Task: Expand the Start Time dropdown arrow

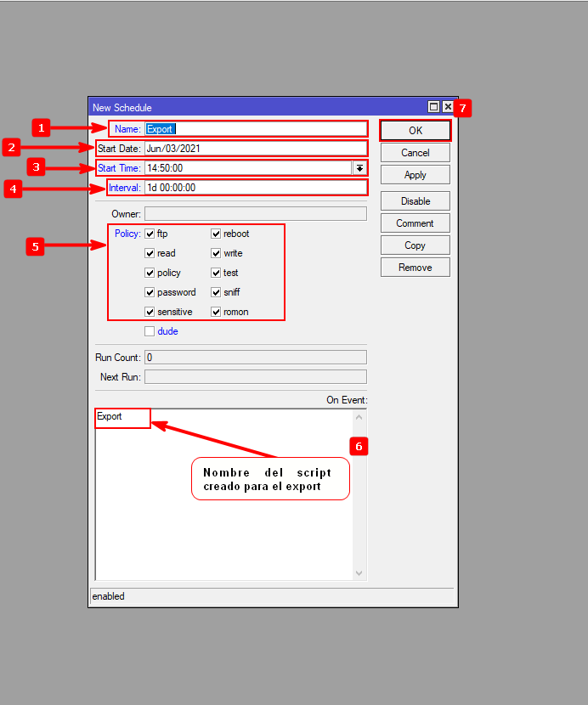Action: tap(359, 168)
